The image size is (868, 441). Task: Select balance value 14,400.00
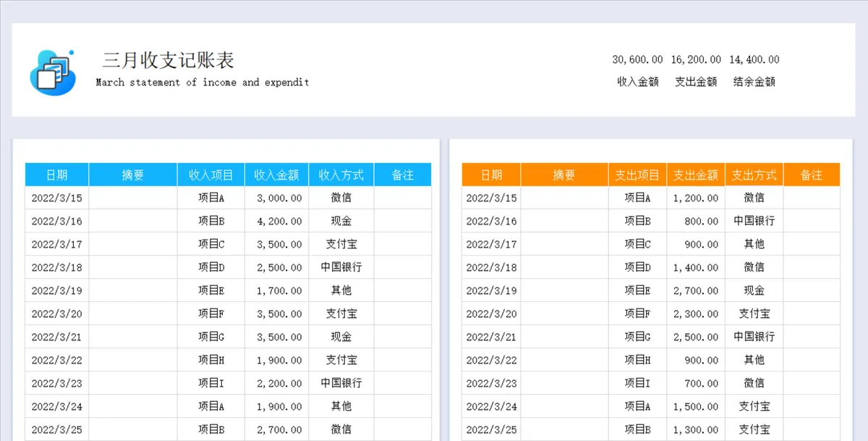pos(754,59)
